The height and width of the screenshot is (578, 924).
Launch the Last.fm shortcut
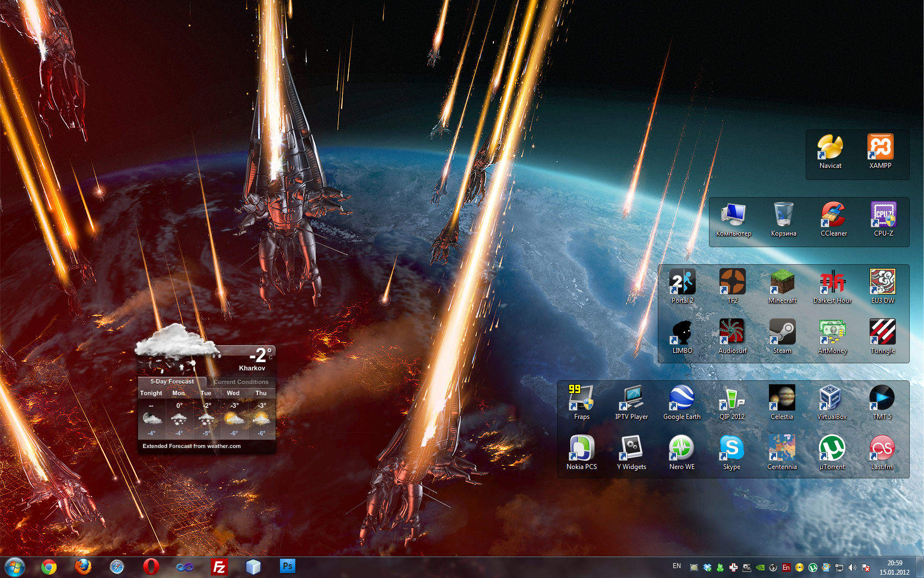[882, 452]
